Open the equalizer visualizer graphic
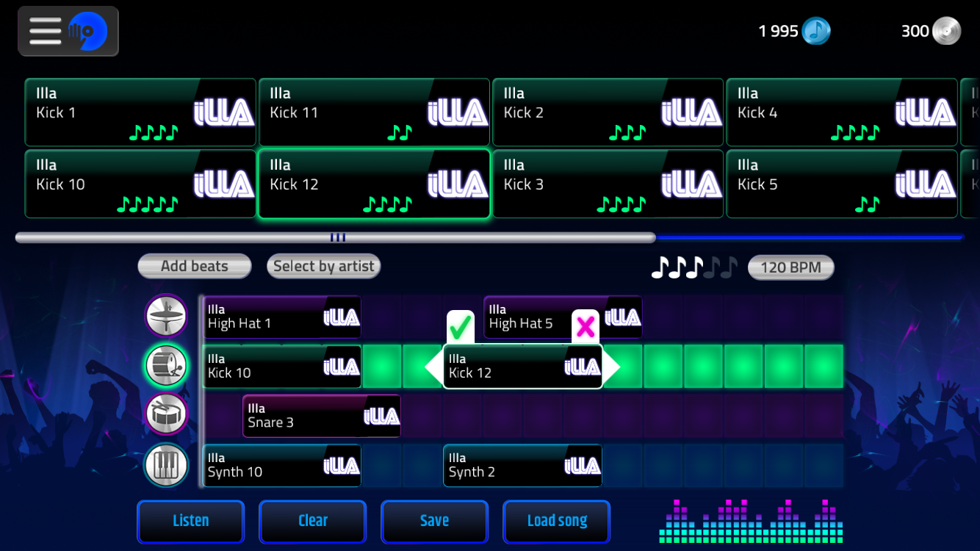980x551 pixels. (x=751, y=522)
